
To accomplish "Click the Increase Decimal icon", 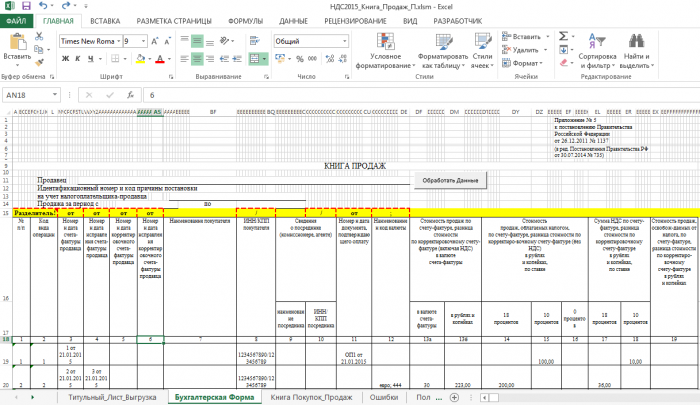I will pos(329,58).
